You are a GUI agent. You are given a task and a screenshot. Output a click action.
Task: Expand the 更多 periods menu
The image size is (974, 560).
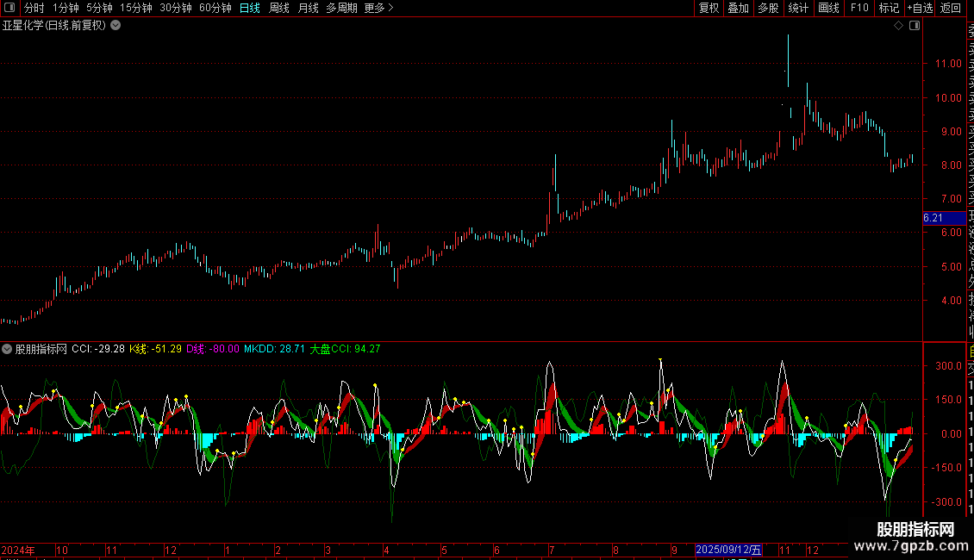coord(379,8)
